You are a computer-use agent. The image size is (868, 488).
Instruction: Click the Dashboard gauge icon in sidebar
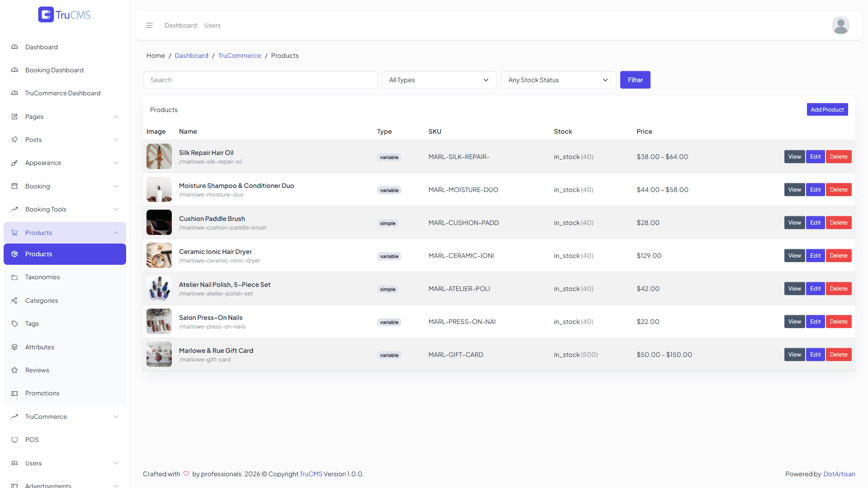(x=14, y=47)
